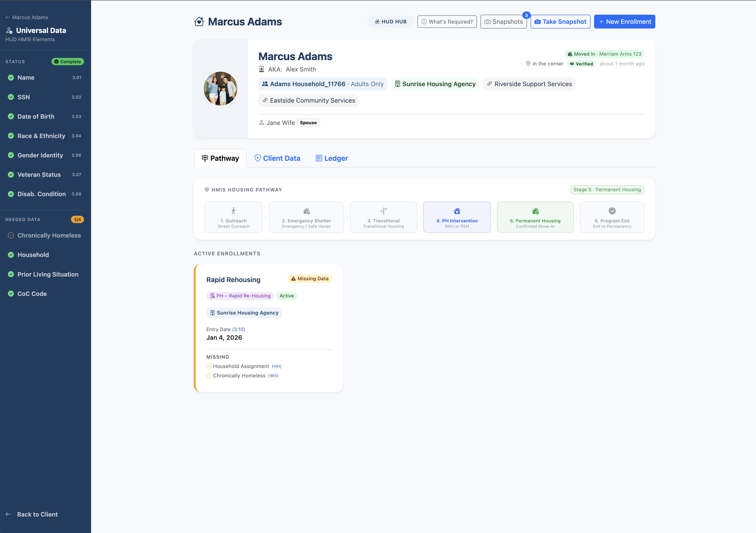The image size is (756, 533).
Task: Click the Universal Data person icon
Action: [x=10, y=31]
